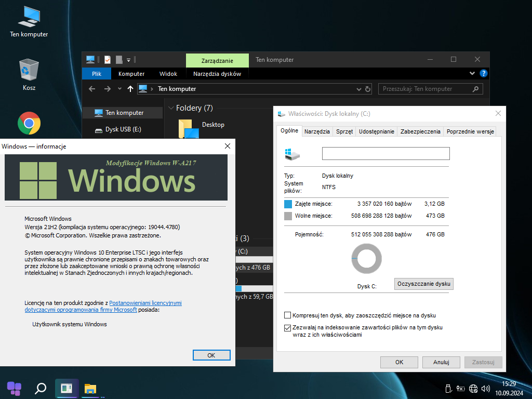Open Explorer help with the blue question mark
532x399 pixels.
coord(483,74)
